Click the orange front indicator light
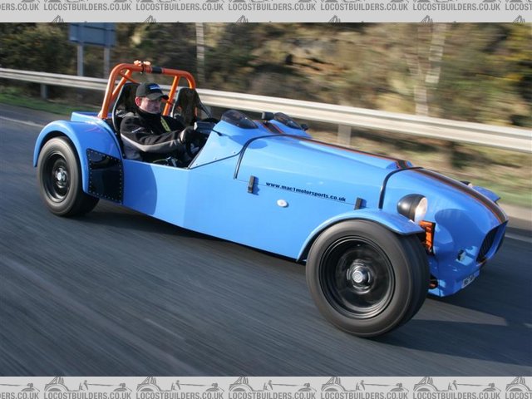The width and height of the screenshot is (532, 399). [x=428, y=234]
